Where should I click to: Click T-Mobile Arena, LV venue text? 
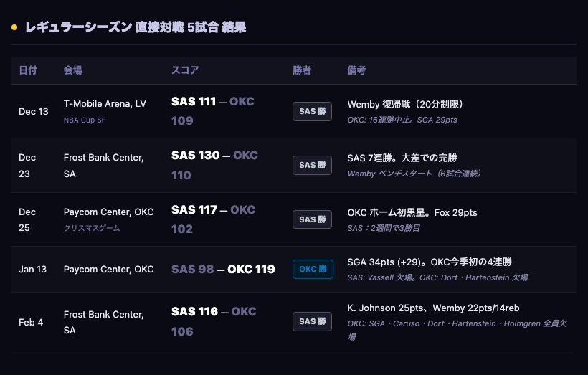[x=105, y=104]
